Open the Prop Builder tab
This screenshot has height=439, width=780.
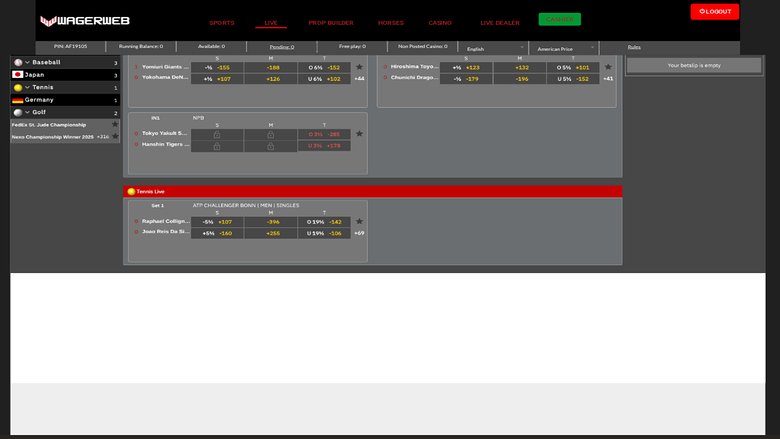click(330, 22)
